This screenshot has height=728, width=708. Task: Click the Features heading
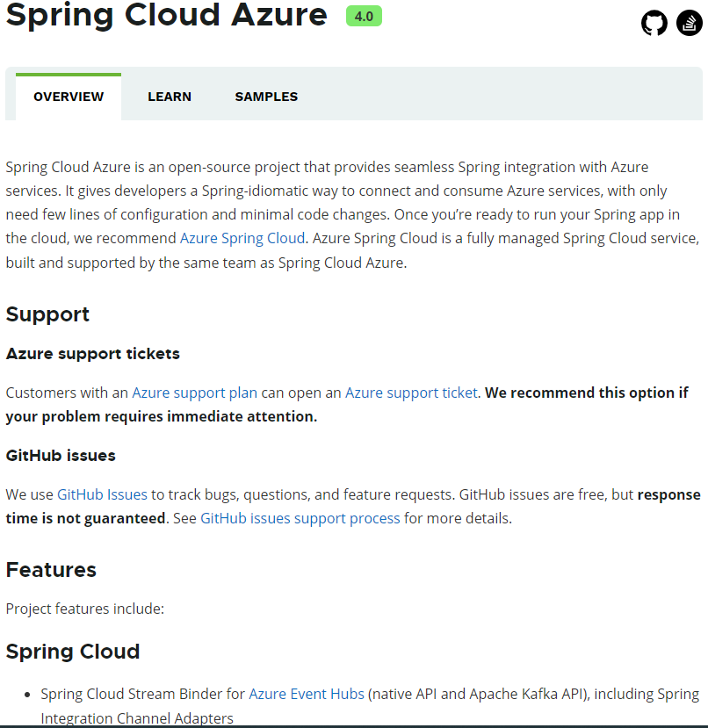click(x=51, y=570)
